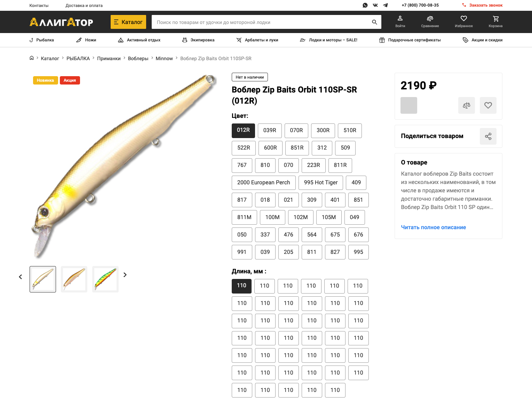Click Читать полное описание link
This screenshot has width=532, height=401.
[434, 227]
